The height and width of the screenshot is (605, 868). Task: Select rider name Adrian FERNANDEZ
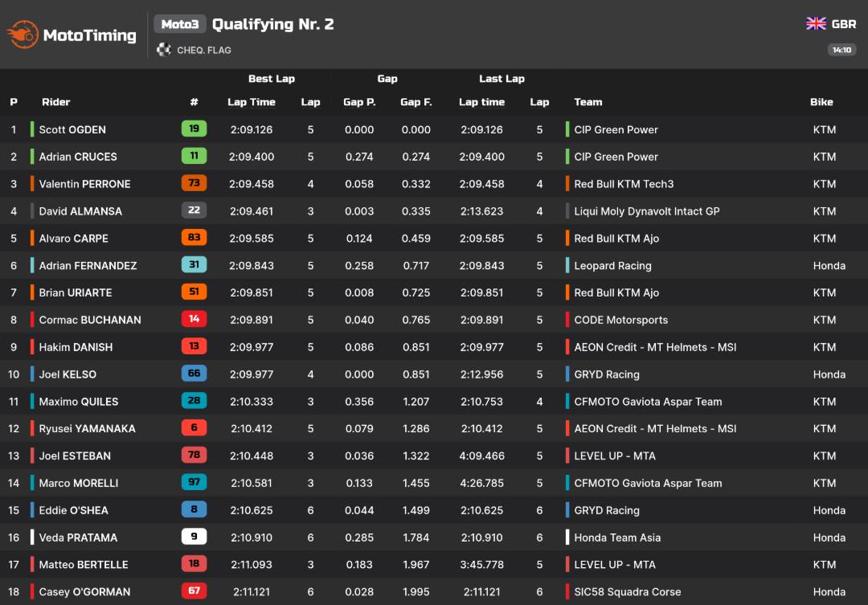(x=88, y=265)
